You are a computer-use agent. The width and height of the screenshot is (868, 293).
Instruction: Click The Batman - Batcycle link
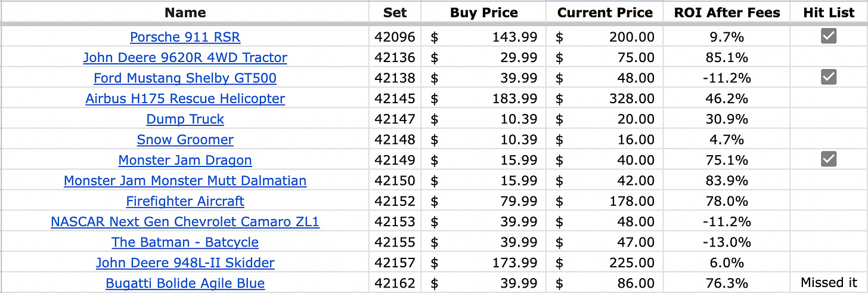coord(185,242)
